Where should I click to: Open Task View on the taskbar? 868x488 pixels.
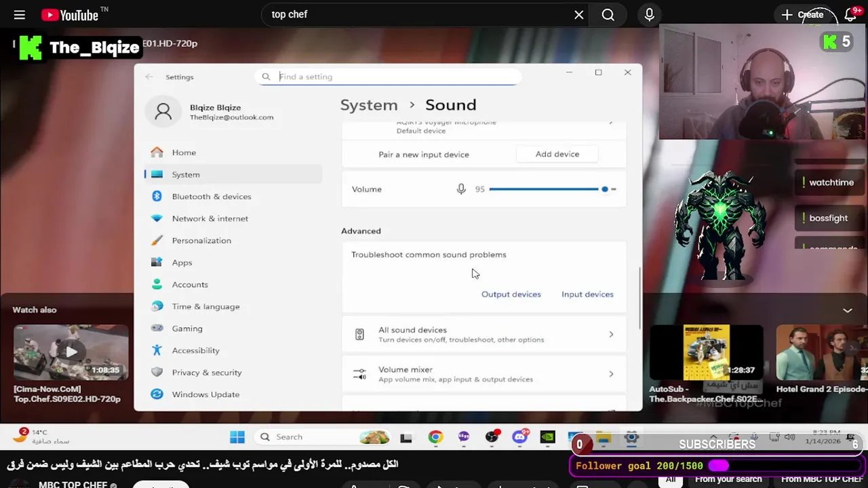(x=406, y=437)
